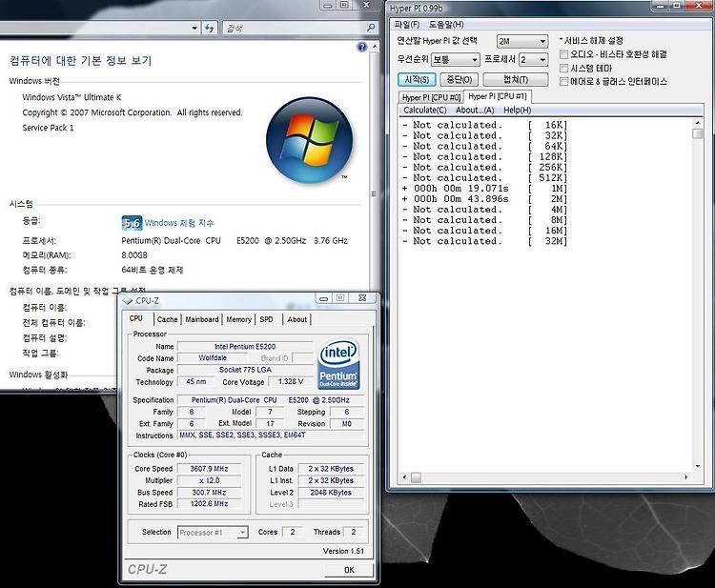This screenshot has width=715, height=588.
Task: Click the Service Pack 1 text
Action: (48, 128)
